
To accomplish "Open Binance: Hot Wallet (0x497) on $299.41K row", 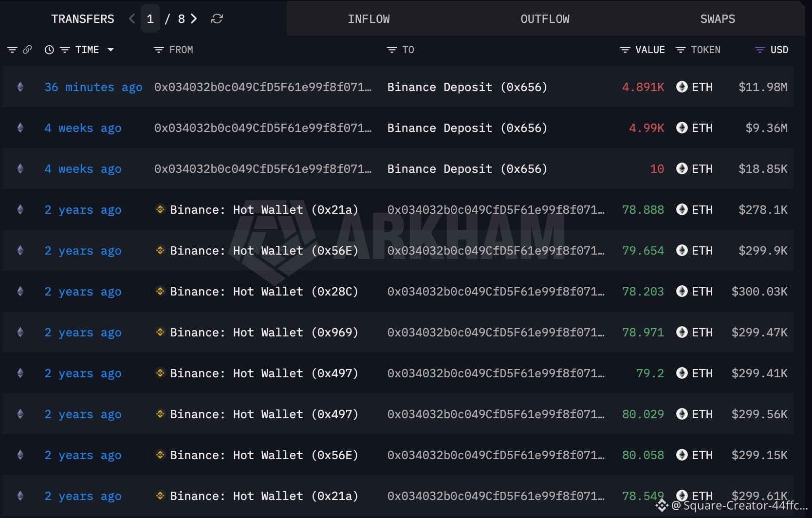I will click(264, 373).
